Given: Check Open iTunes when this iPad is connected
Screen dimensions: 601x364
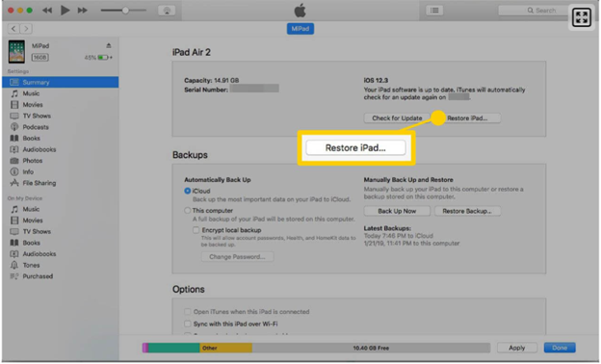Looking at the screenshot, I should pos(188,311).
